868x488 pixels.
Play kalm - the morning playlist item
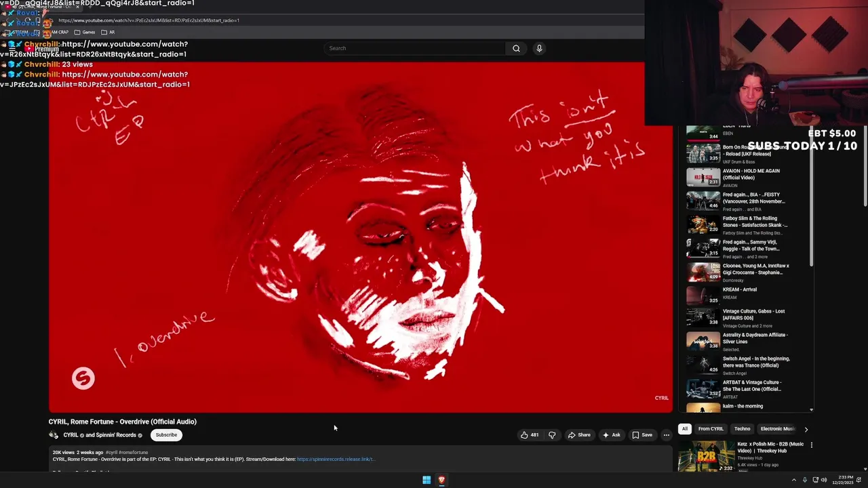[x=748, y=407]
